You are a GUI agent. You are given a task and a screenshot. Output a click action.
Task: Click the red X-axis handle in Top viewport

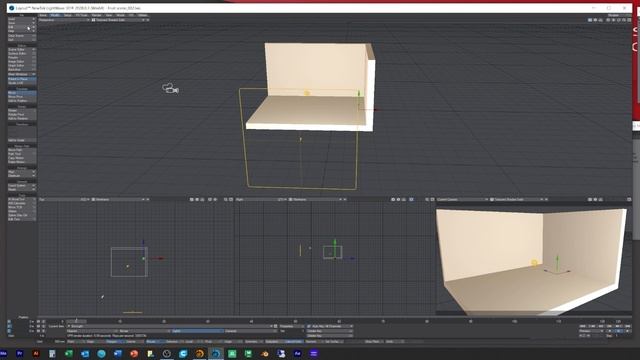pos(160,258)
